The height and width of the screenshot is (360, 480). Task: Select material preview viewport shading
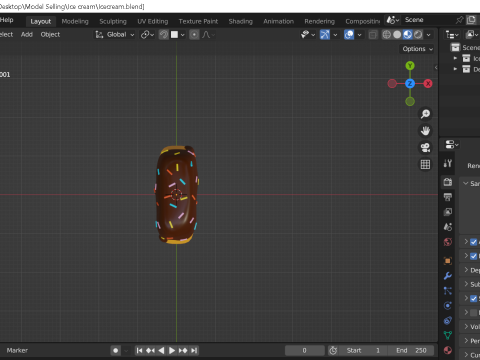tap(408, 35)
